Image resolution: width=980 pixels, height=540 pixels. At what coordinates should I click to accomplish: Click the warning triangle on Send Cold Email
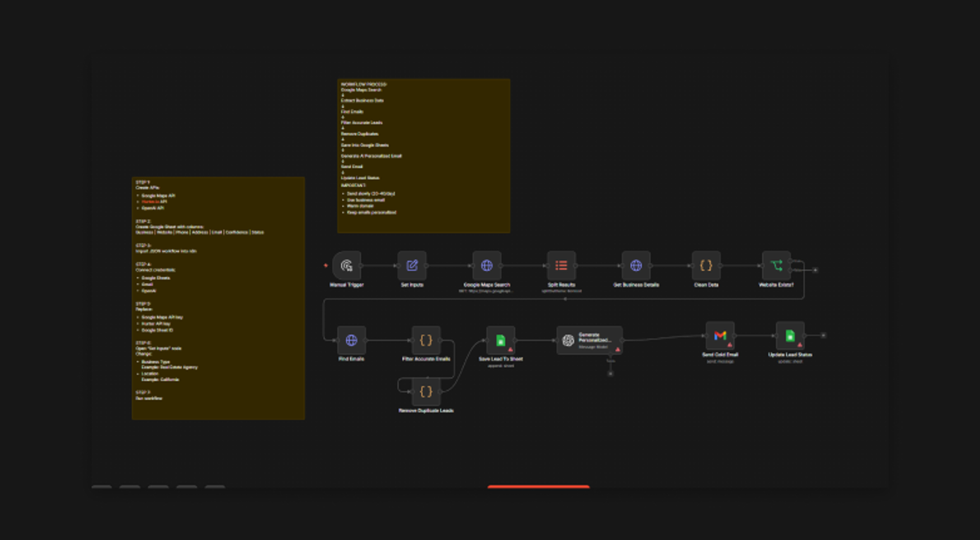pyautogui.click(x=730, y=345)
